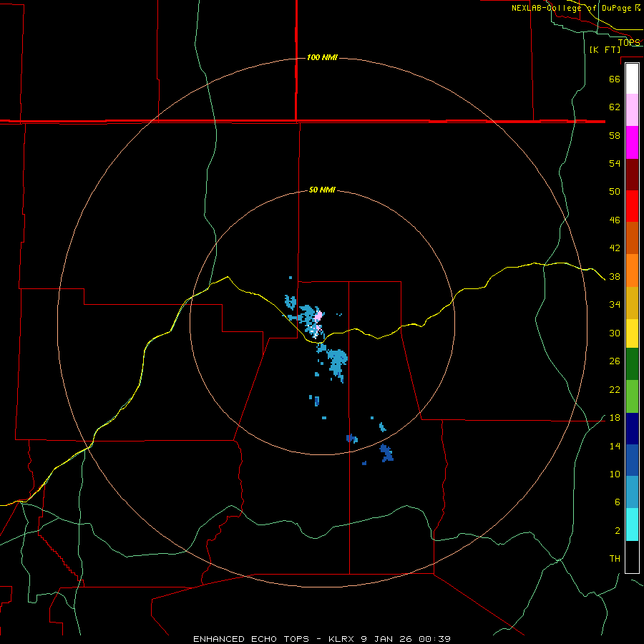Click the Enhanced Echo Tops KLRX caption

pyautogui.click(x=322, y=639)
